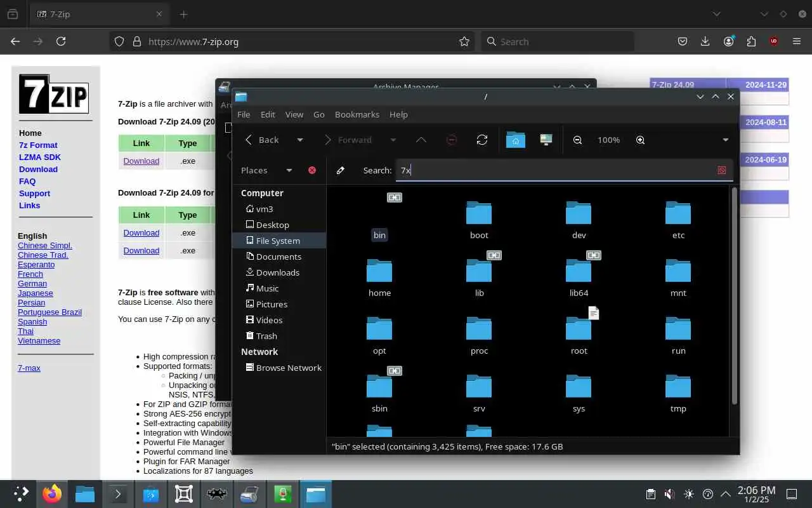Select the run folder
The width and height of the screenshot is (812, 508).
[678, 336]
